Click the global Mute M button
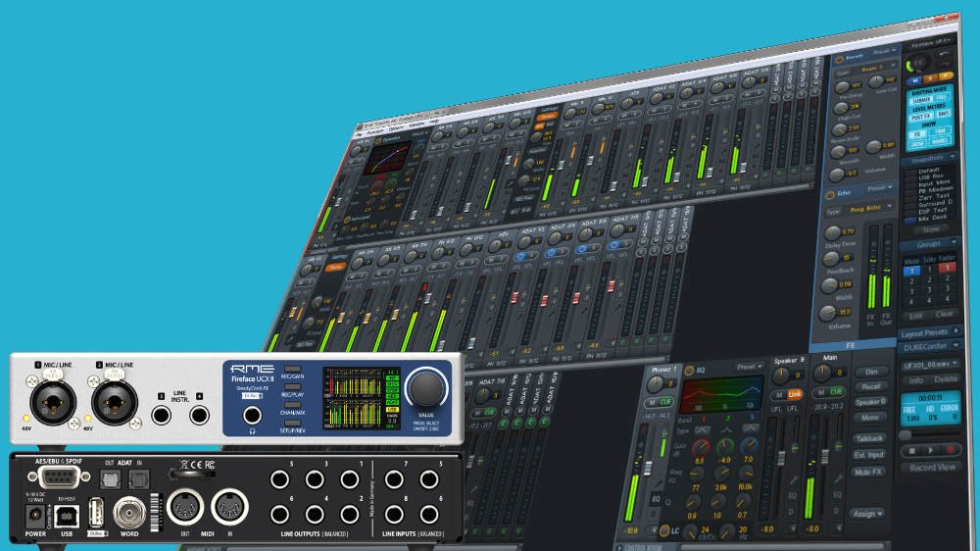Screen dimensions: 980x551 point(915,81)
